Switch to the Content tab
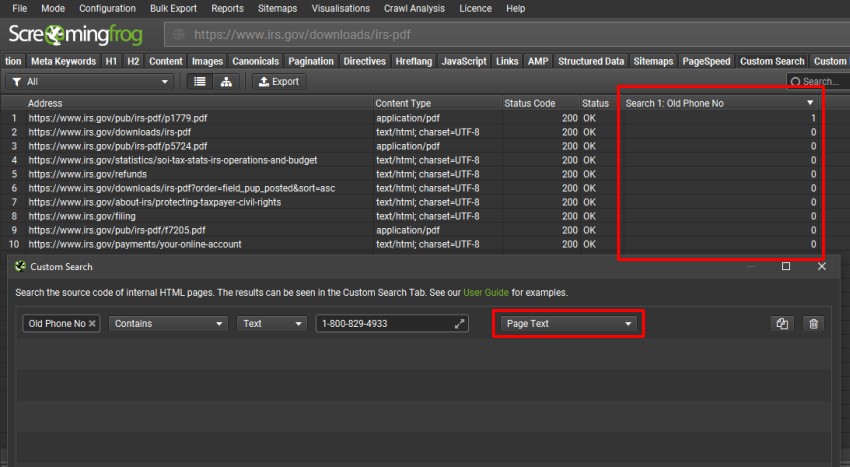The height and width of the screenshot is (467, 850). pos(166,61)
